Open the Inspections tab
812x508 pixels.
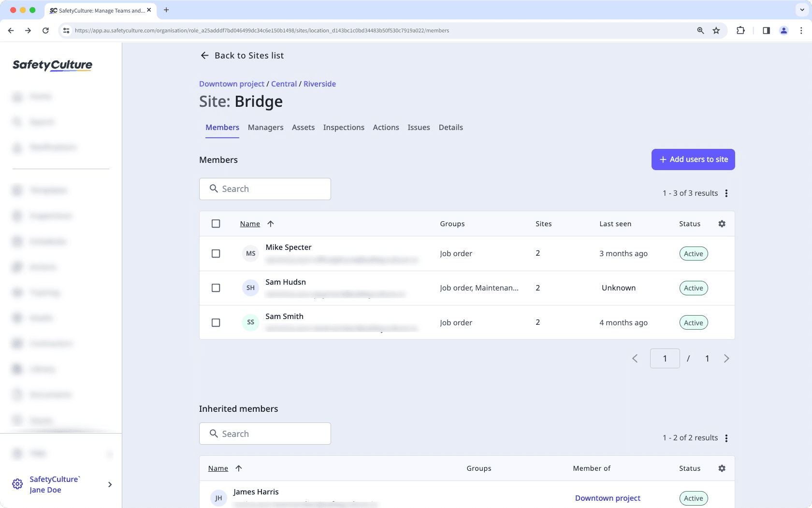coord(343,127)
